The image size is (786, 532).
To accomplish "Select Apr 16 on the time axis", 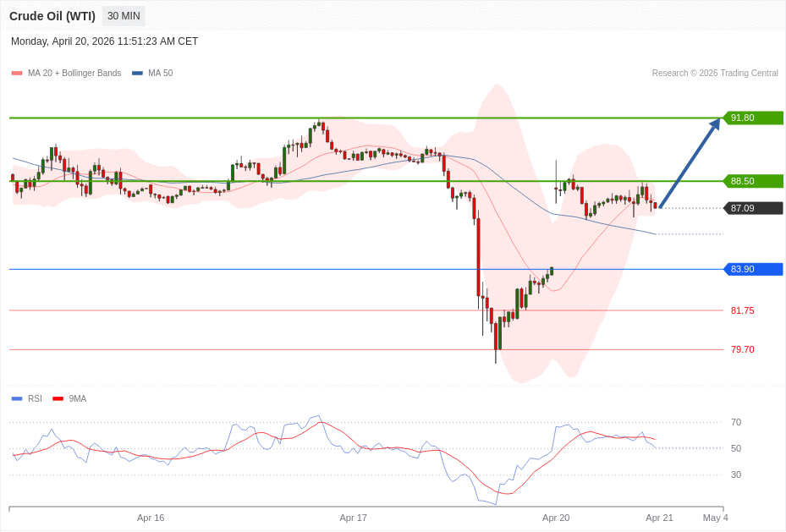I will point(151,518).
